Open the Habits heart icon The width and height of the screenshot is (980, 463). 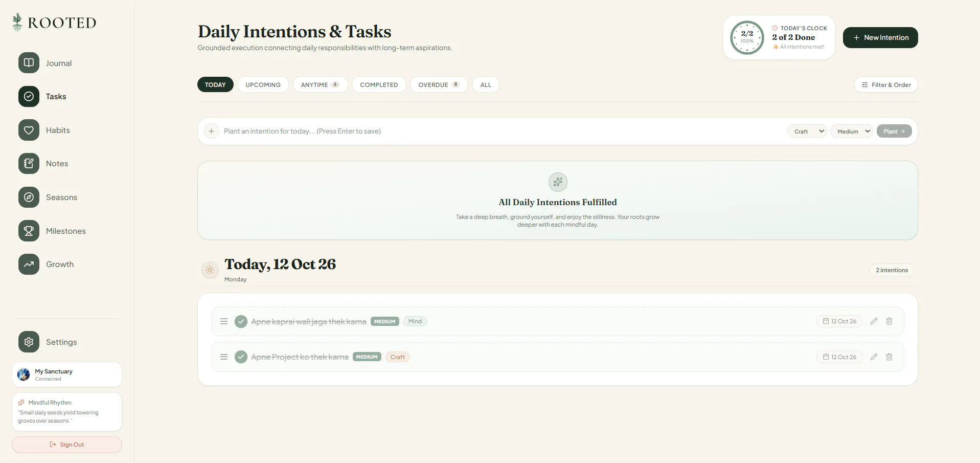pos(29,130)
